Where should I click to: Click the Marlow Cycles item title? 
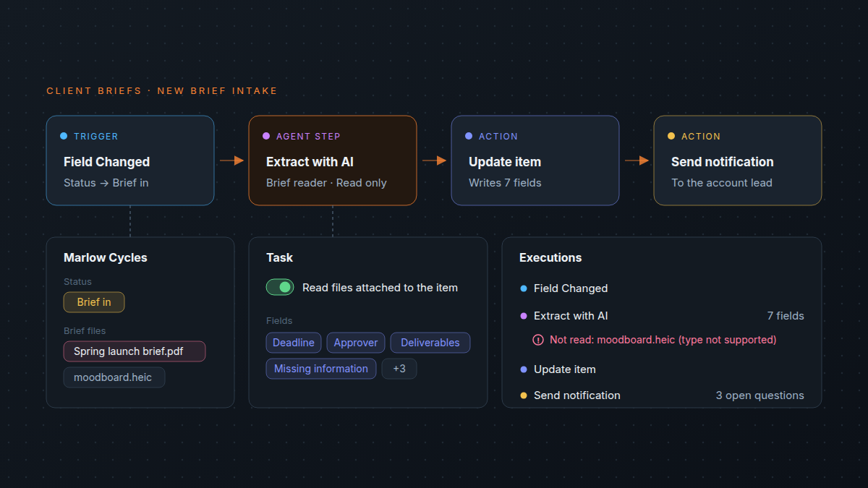[x=106, y=257]
